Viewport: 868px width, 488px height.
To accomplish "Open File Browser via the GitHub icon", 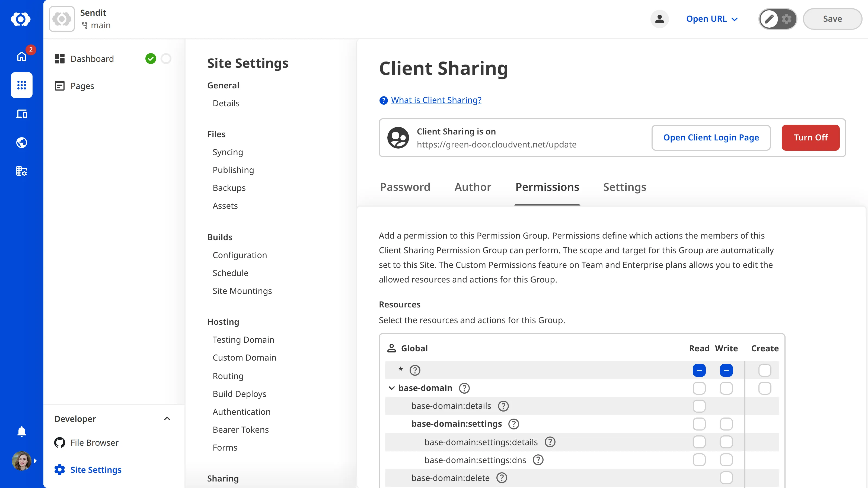I will (59, 442).
